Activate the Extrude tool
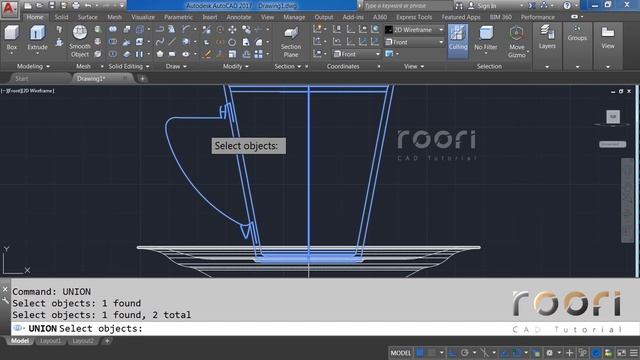The height and width of the screenshot is (360, 640). click(37, 39)
